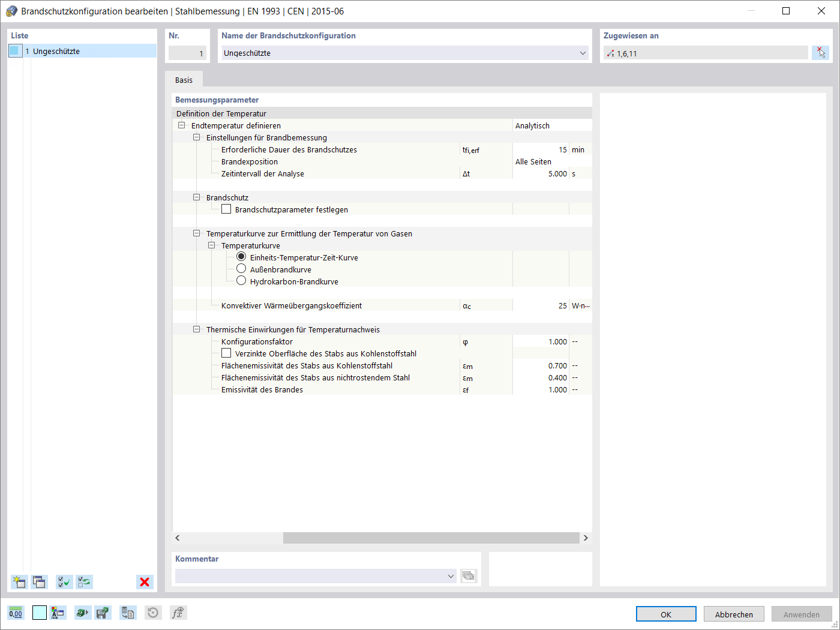Click the Anwenden button
This screenshot has width=840, height=630.
[x=802, y=614]
